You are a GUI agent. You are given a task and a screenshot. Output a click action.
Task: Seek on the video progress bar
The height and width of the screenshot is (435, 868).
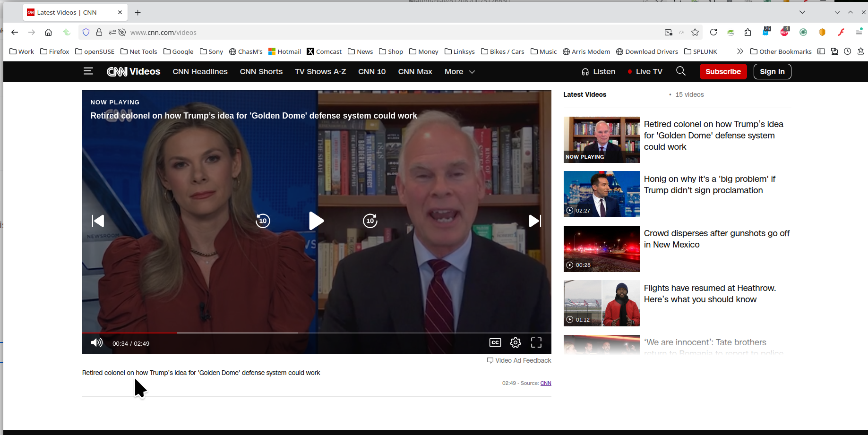[317, 333]
